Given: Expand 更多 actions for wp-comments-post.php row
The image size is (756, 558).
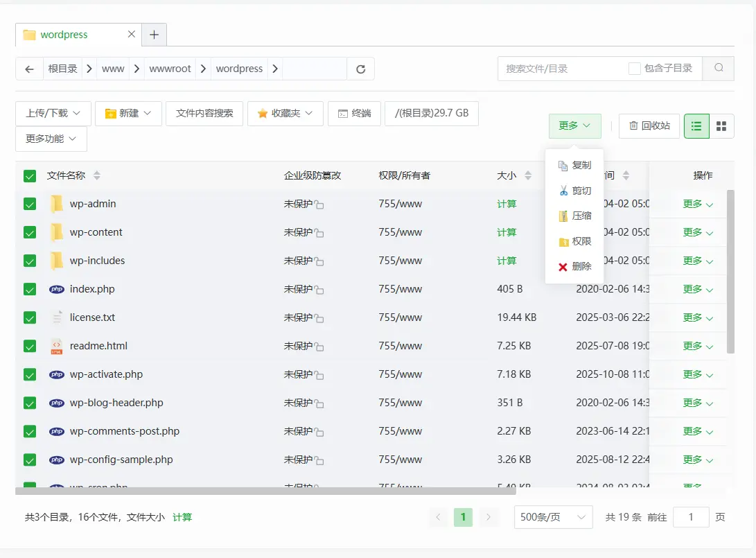Looking at the screenshot, I should tap(698, 432).
